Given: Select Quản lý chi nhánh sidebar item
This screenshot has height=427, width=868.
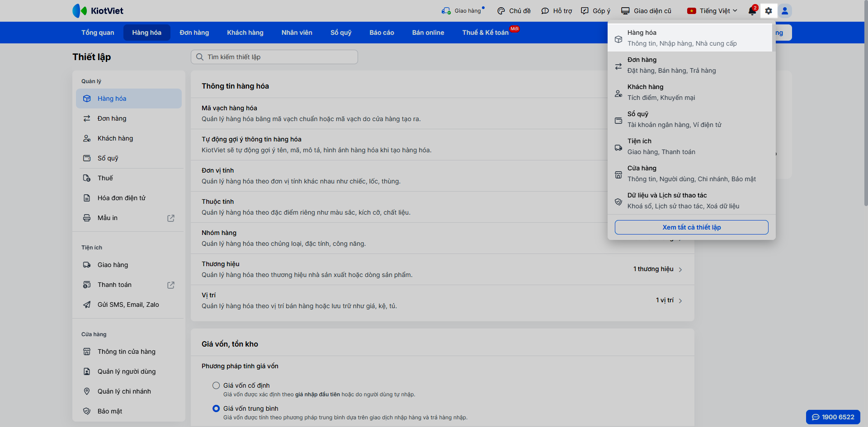Looking at the screenshot, I should [x=129, y=391].
